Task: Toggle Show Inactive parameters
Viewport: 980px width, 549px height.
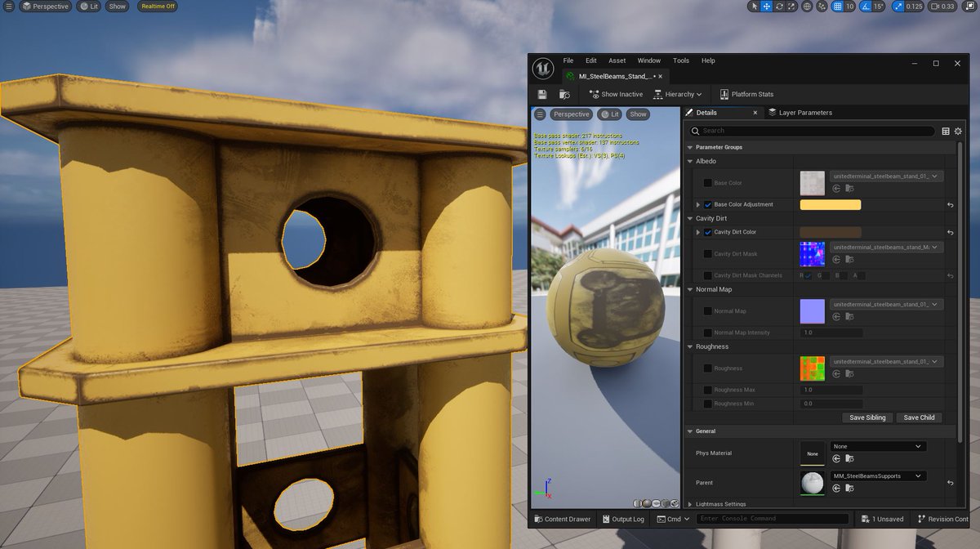Action: (616, 94)
